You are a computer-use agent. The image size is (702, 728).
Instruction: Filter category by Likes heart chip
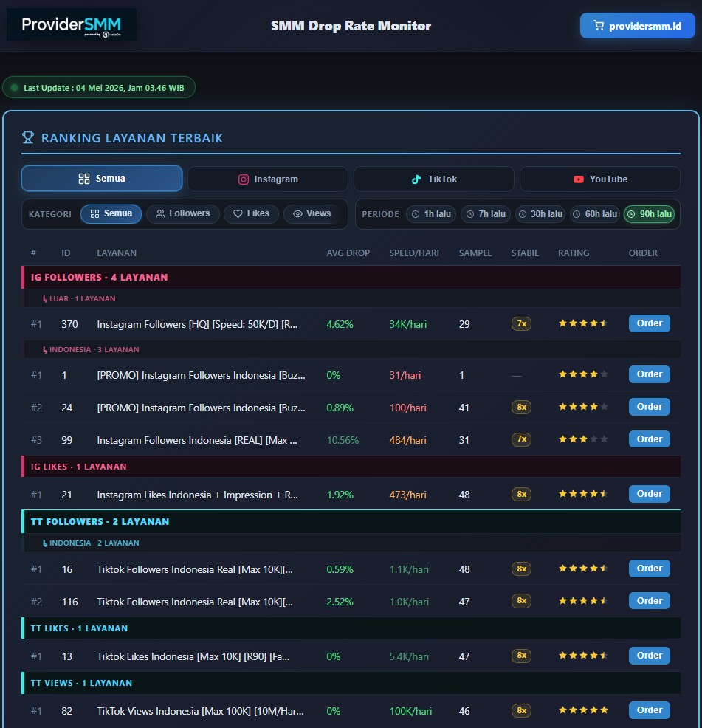pyautogui.click(x=251, y=213)
